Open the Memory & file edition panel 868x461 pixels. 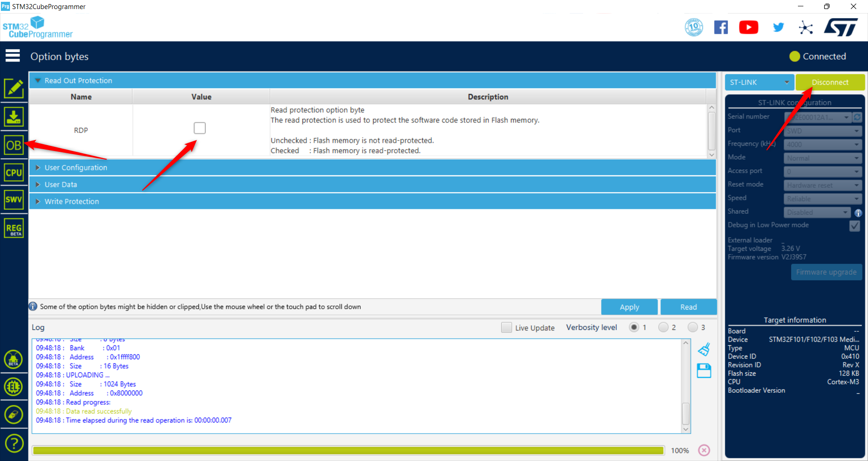[14, 89]
